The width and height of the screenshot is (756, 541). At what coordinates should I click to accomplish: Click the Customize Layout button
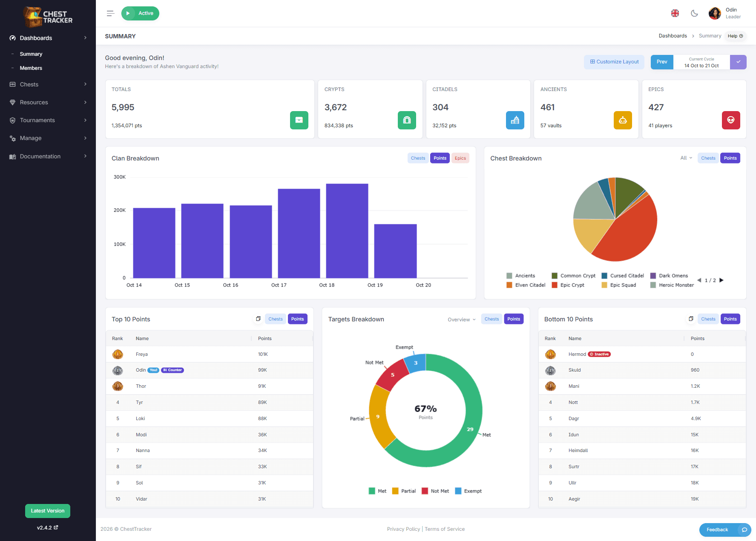coord(614,62)
